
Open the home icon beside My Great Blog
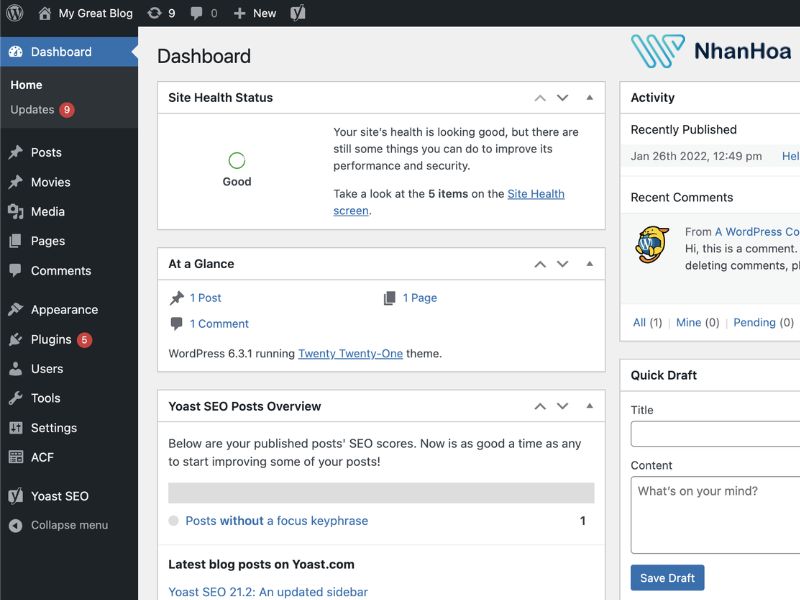pyautogui.click(x=45, y=13)
